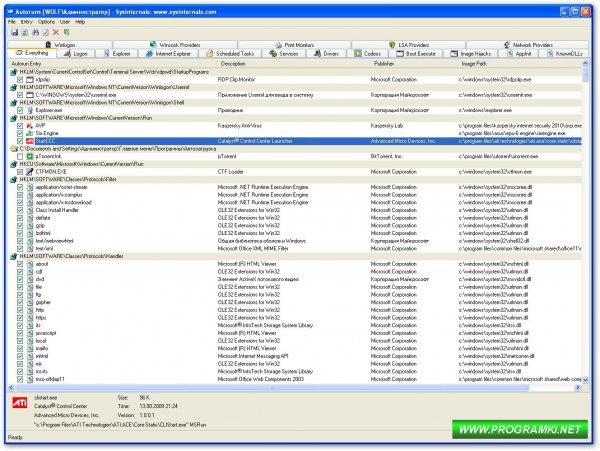600x451 pixels.
Task: Click the 'BitTorrent, Inc.' publisher cell
Action: 388,156
